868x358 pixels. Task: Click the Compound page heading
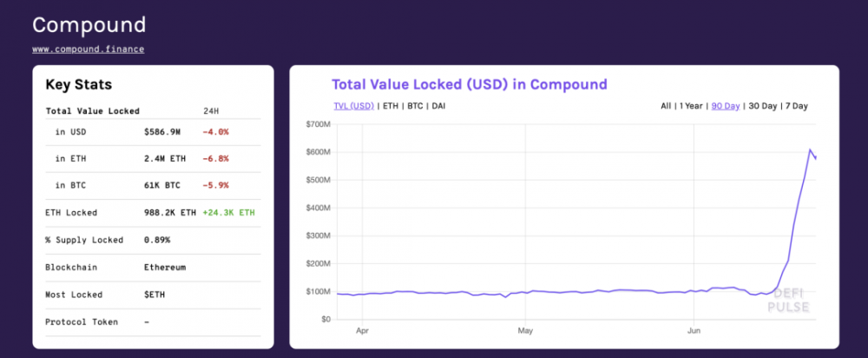click(89, 24)
